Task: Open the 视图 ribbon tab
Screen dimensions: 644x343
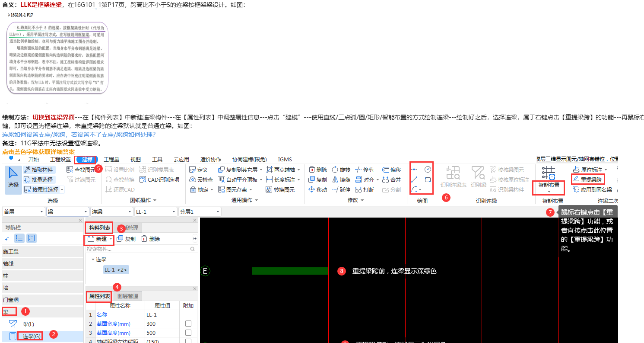Action: pyautogui.click(x=136, y=159)
